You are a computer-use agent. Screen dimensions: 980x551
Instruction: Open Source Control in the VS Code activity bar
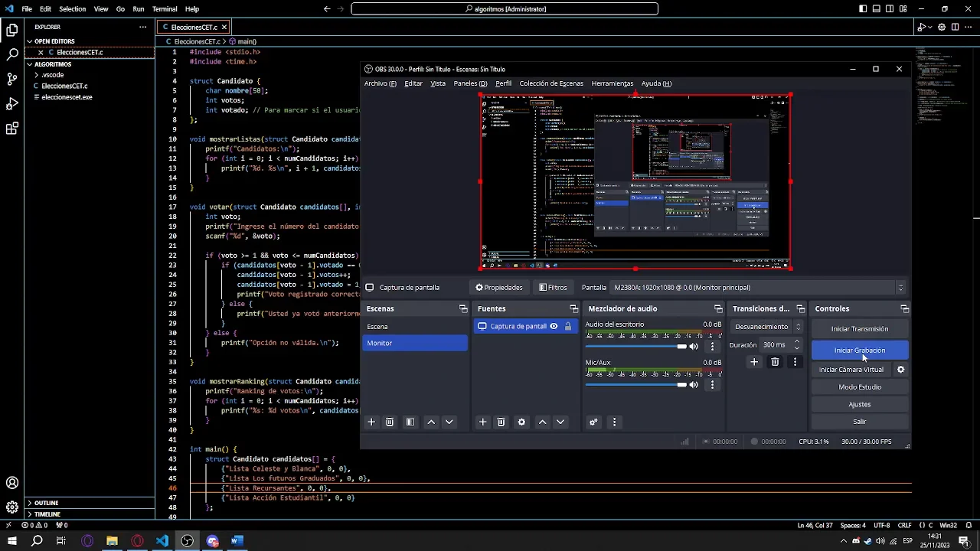12,79
